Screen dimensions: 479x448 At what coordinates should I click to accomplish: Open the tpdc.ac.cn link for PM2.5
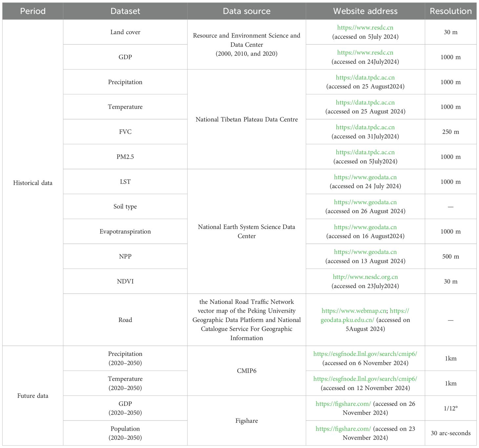pos(365,152)
